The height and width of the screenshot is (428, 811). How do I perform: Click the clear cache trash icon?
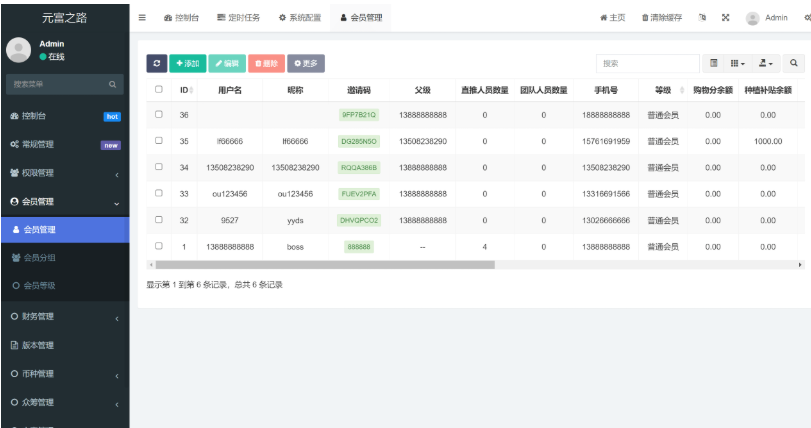(x=646, y=18)
